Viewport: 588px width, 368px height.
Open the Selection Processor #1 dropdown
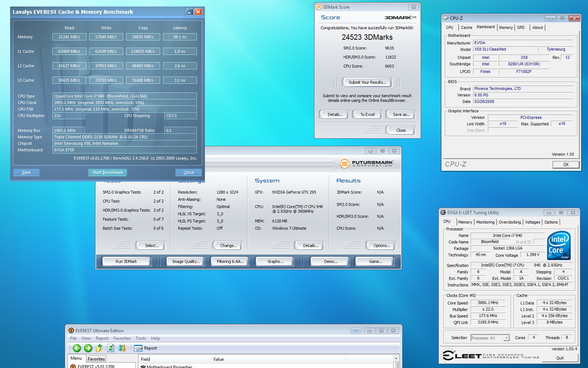pyautogui.click(x=506, y=338)
